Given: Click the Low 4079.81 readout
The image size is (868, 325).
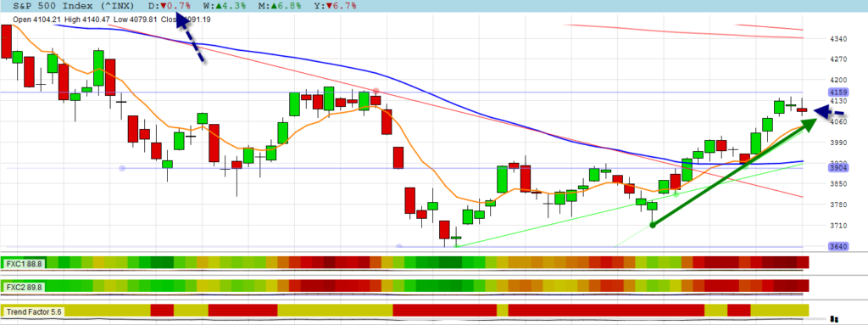Looking at the screenshot, I should pos(136,20).
